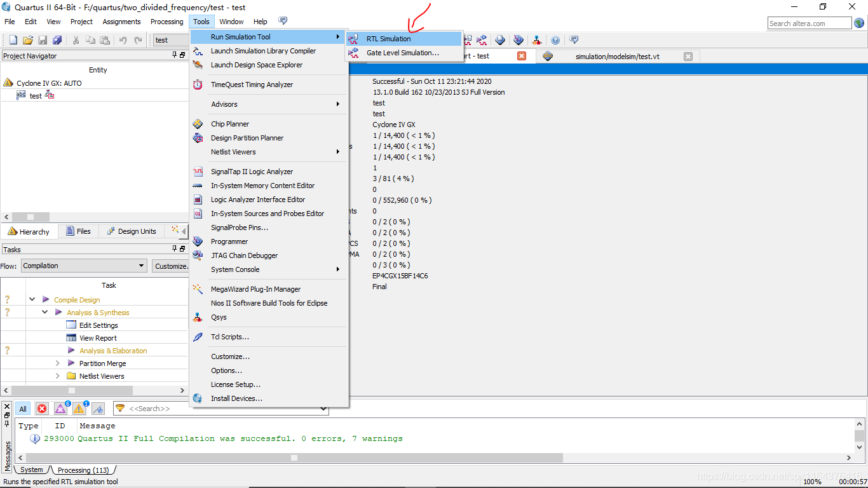Click the Search altera.com input field
This screenshot has height=488, width=868.
click(x=809, y=23)
